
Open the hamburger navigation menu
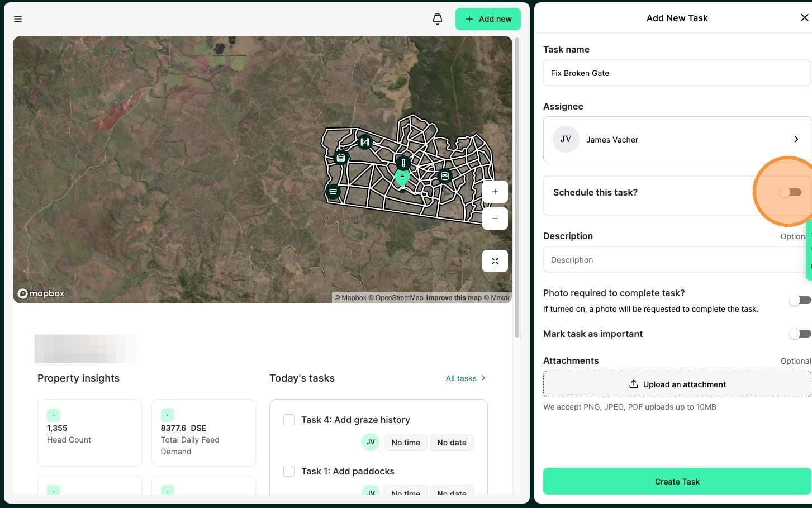[18, 19]
